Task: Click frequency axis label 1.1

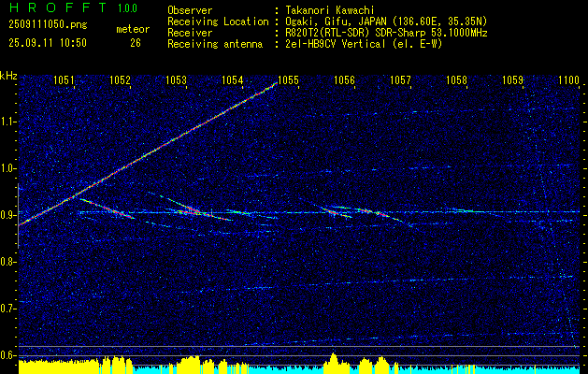Action: (7, 122)
